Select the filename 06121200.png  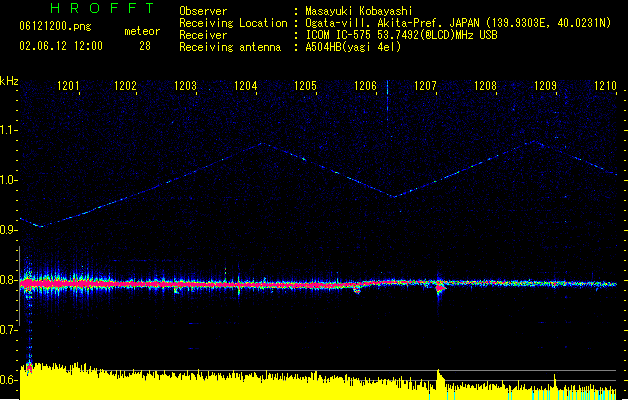coord(55,26)
